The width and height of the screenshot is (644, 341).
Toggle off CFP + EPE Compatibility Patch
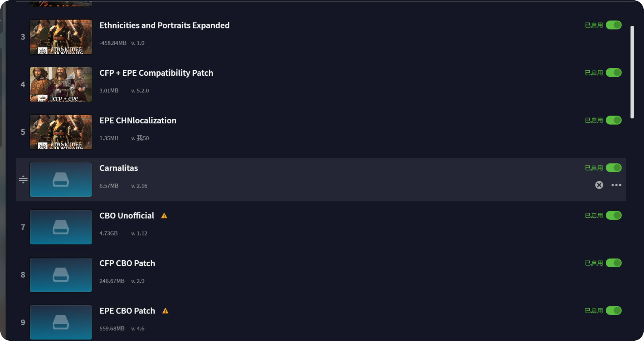pos(613,73)
